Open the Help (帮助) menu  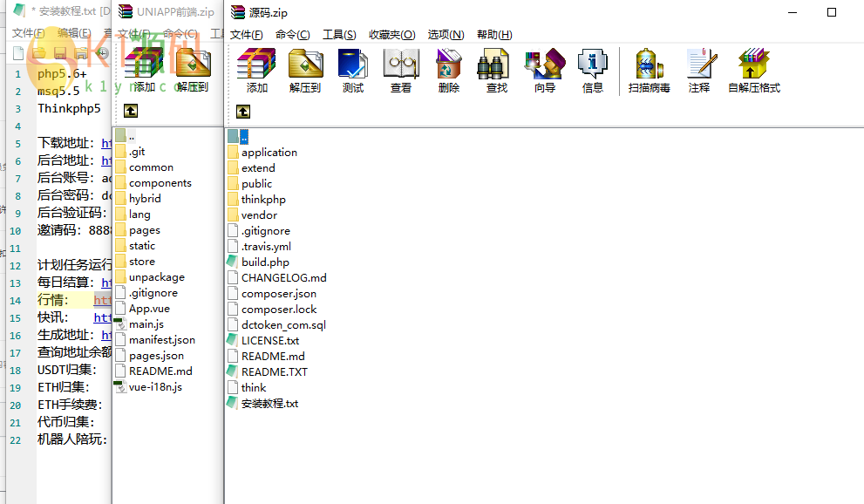click(x=494, y=35)
